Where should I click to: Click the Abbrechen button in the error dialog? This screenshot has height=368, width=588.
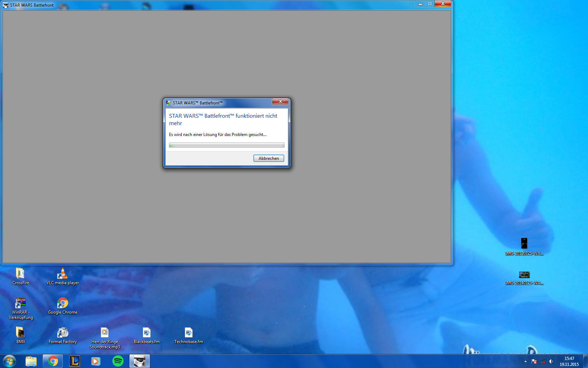268,158
